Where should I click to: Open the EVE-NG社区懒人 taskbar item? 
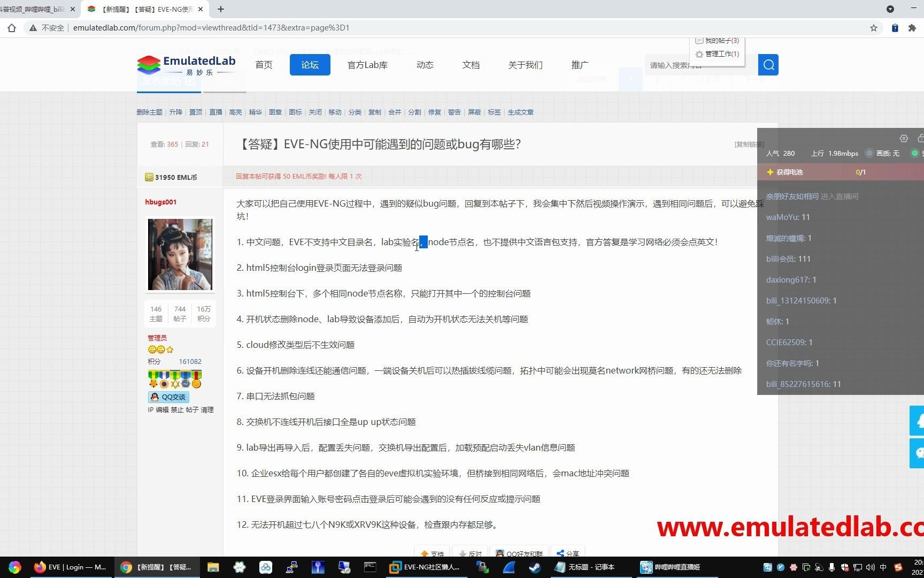coord(426,567)
